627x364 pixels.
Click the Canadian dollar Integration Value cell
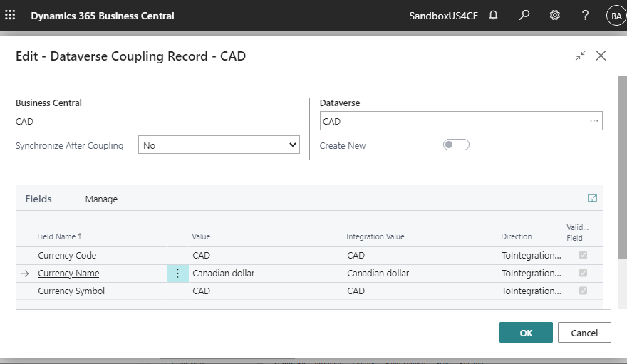[x=378, y=274]
